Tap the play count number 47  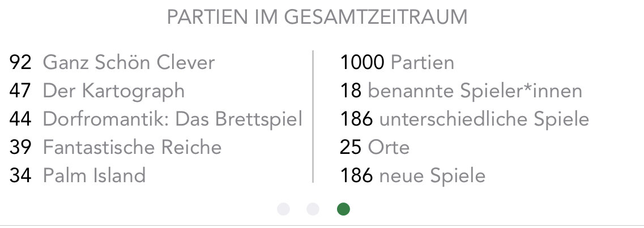tap(20, 91)
